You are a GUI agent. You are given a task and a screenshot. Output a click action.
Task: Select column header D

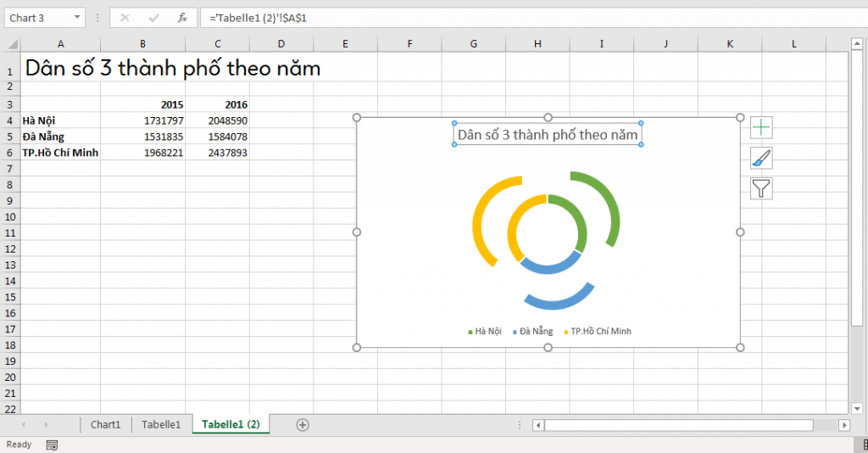point(281,43)
